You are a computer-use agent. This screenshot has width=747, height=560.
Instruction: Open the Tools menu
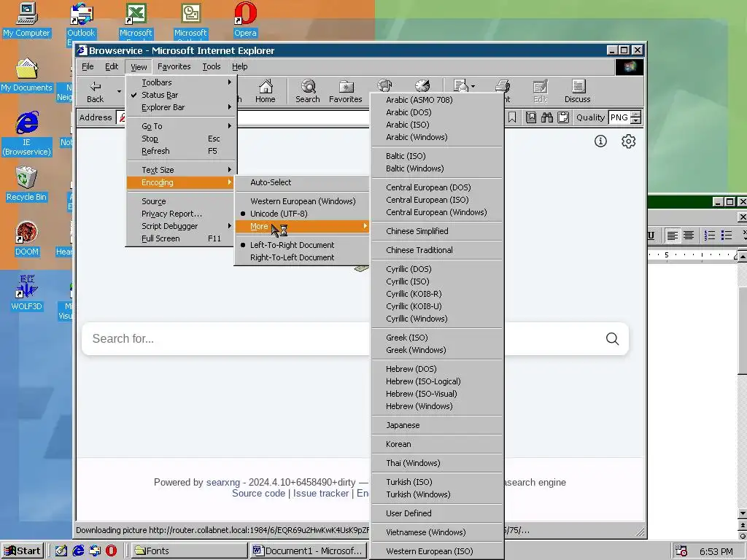point(212,66)
